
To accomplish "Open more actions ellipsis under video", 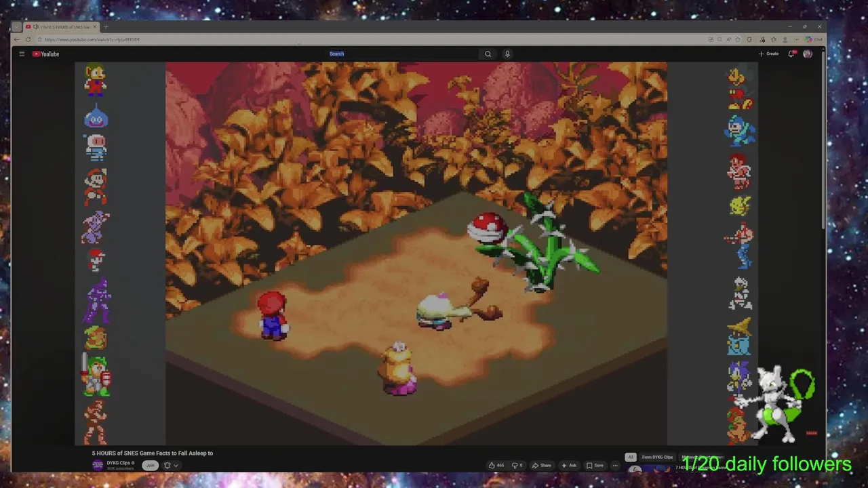I will [x=615, y=466].
